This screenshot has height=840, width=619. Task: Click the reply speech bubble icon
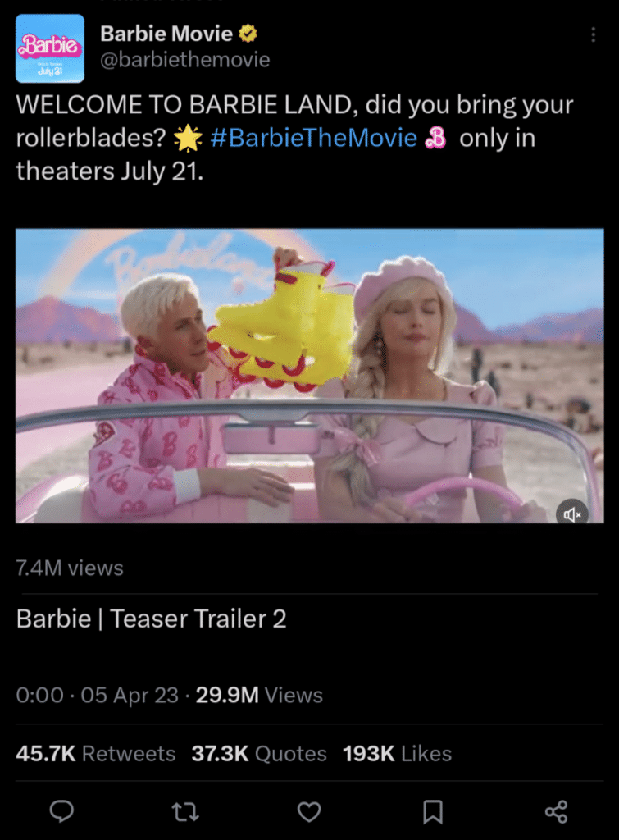point(61,811)
